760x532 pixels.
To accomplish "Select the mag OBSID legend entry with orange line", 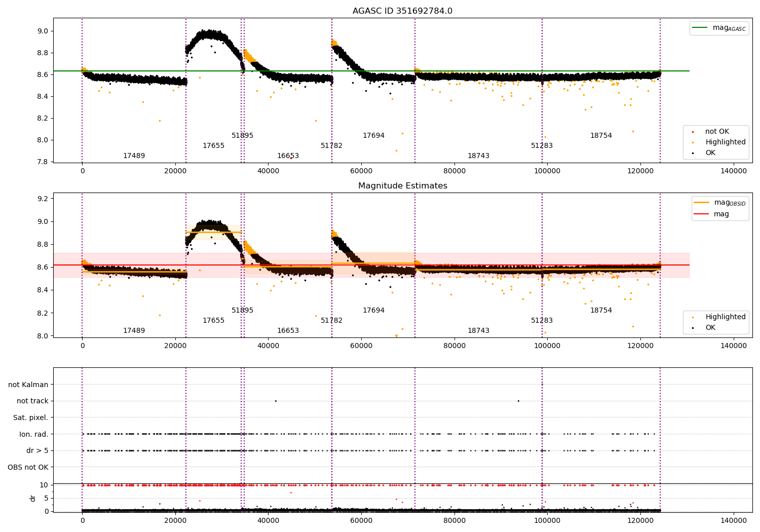I will pyautogui.click(x=720, y=203).
